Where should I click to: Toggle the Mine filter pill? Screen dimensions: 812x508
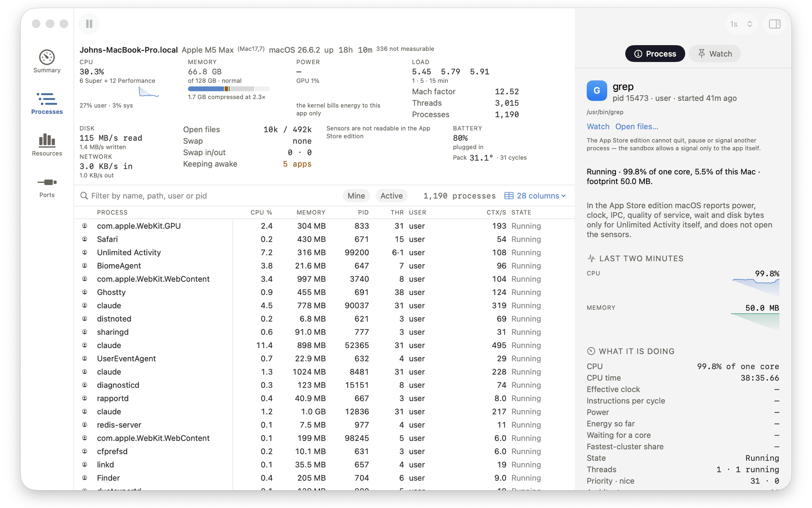click(356, 196)
